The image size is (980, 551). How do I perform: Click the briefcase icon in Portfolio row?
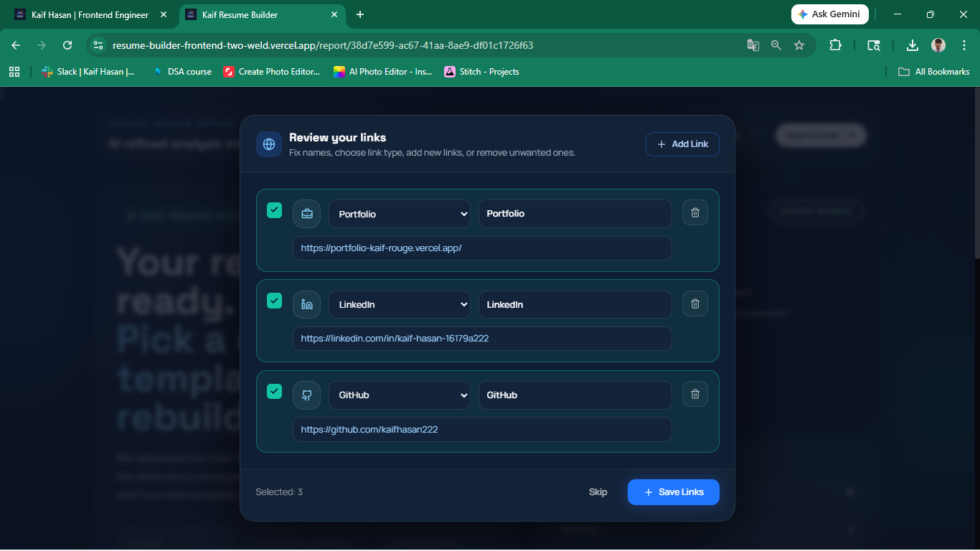(x=307, y=214)
